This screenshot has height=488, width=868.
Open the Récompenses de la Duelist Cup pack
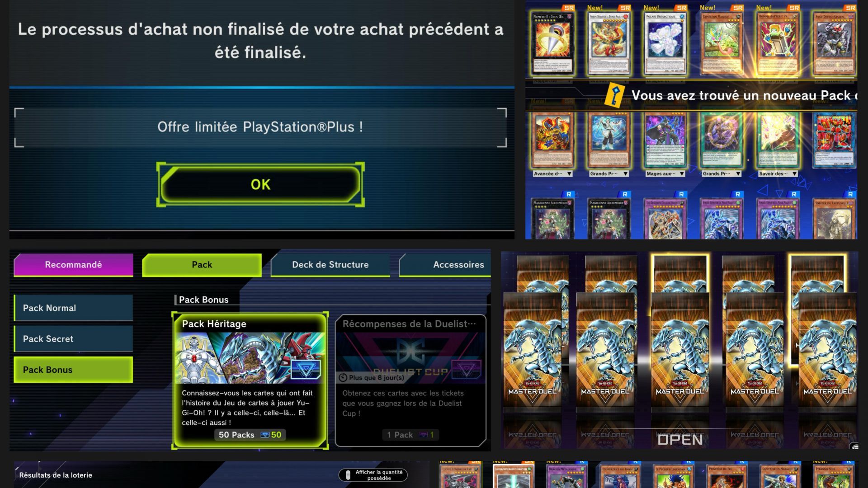point(410,380)
